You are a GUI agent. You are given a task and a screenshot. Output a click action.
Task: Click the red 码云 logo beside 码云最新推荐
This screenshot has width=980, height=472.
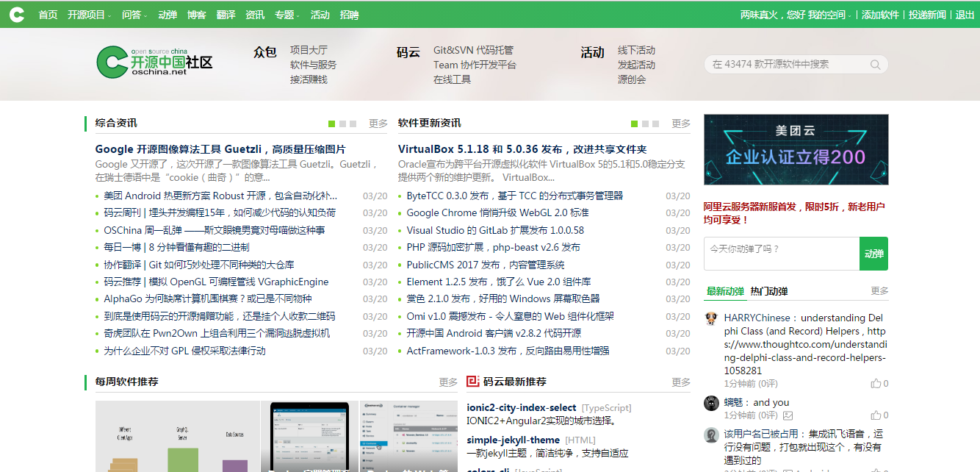coord(473,382)
